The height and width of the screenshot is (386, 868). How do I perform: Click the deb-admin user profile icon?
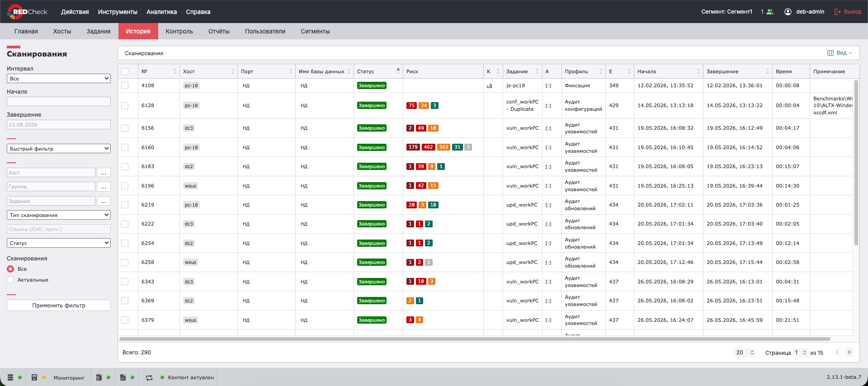click(x=788, y=12)
